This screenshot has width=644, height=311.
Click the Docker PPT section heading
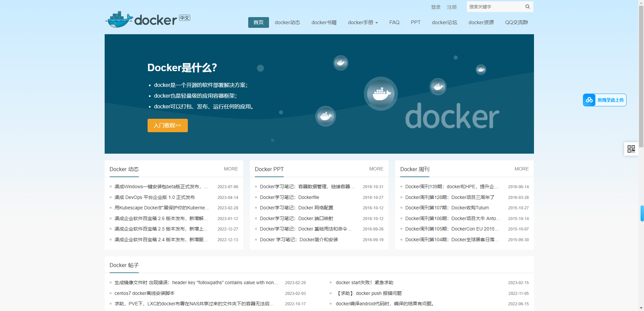(269, 169)
